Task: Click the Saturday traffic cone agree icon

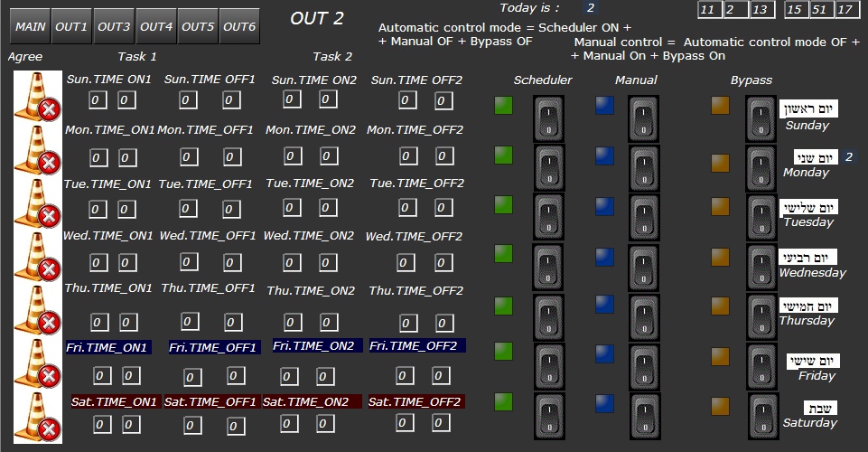Action: 38,417
